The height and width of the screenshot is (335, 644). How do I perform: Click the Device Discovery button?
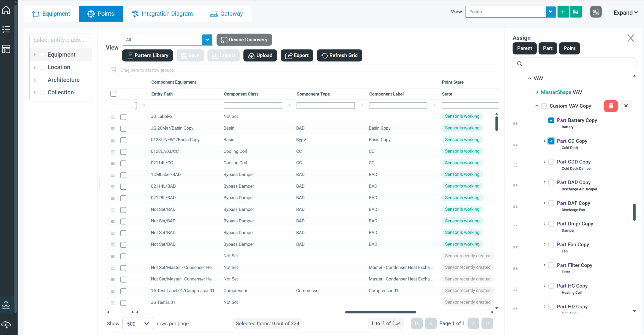(244, 40)
